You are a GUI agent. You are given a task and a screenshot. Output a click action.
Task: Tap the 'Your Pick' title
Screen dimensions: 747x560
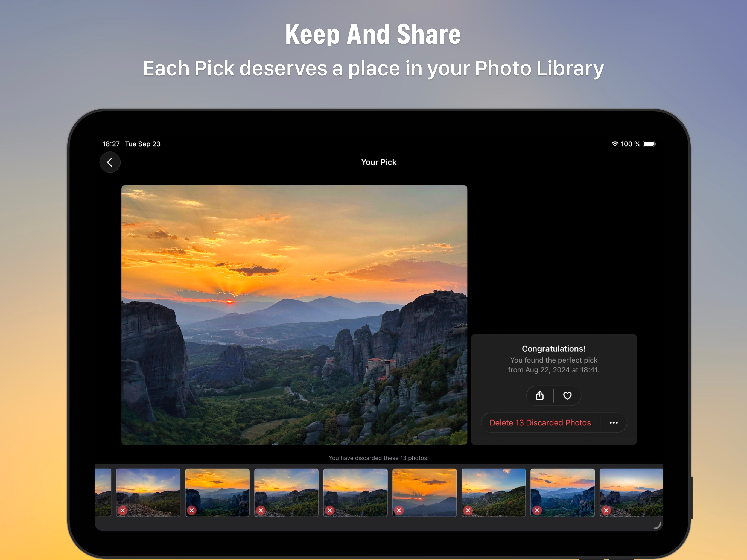pos(379,162)
